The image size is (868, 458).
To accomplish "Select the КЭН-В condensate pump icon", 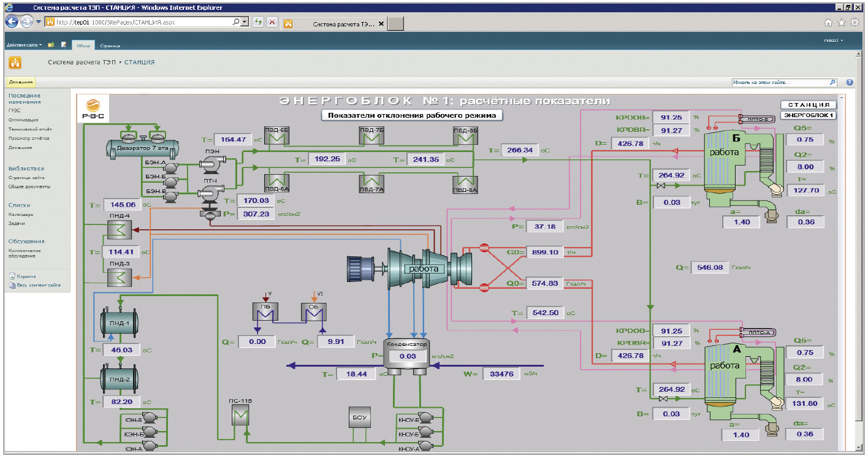I will 150,418.
